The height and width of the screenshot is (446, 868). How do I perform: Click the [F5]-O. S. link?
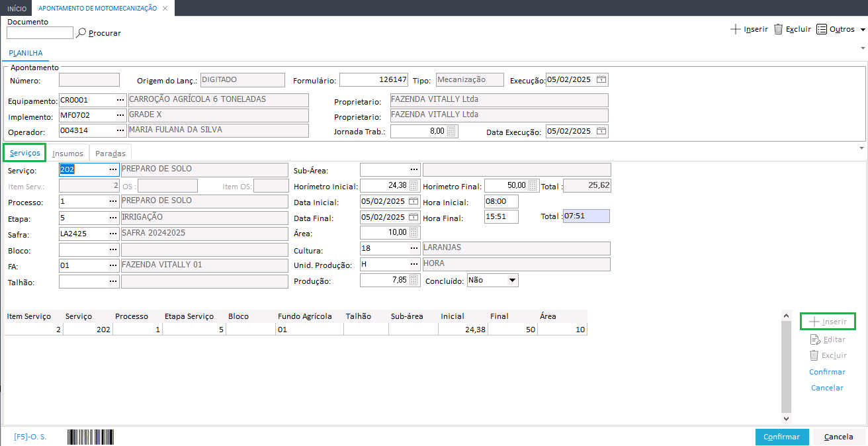(x=30, y=437)
